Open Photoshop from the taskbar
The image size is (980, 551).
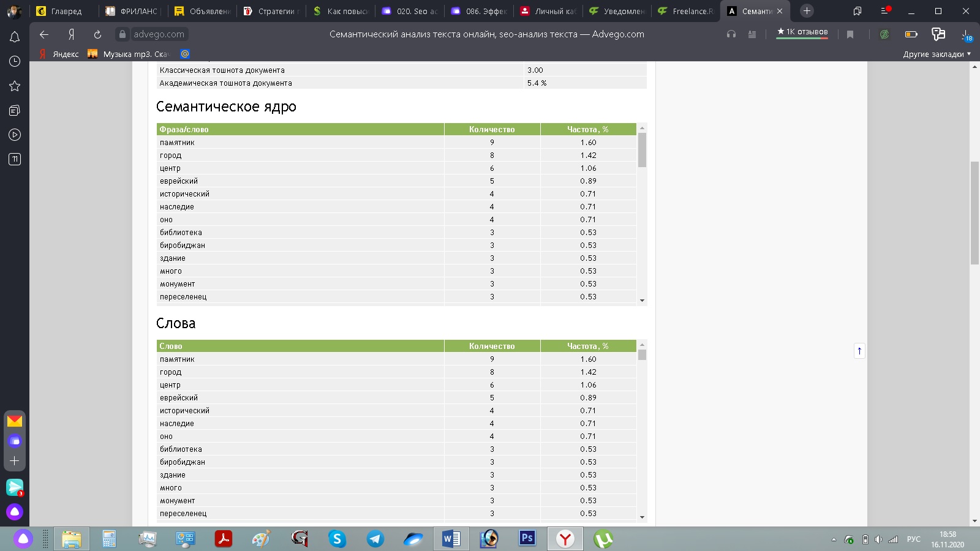coord(527,539)
